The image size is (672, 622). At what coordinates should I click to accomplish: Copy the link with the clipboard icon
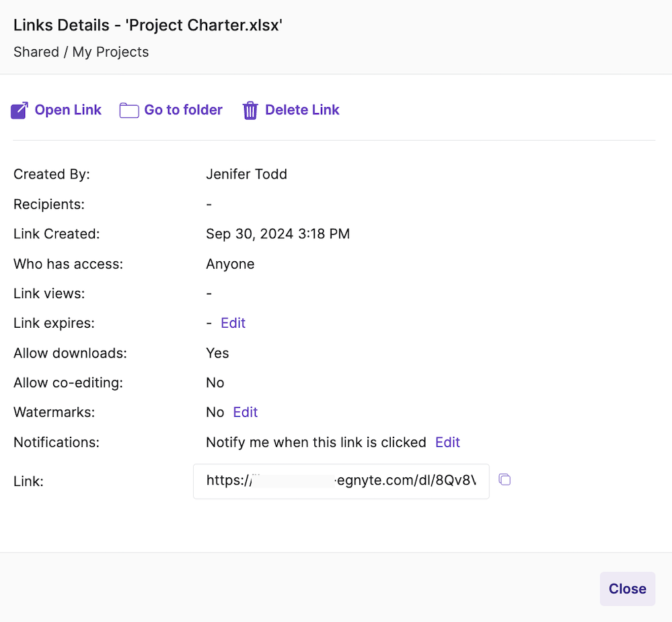(x=505, y=479)
